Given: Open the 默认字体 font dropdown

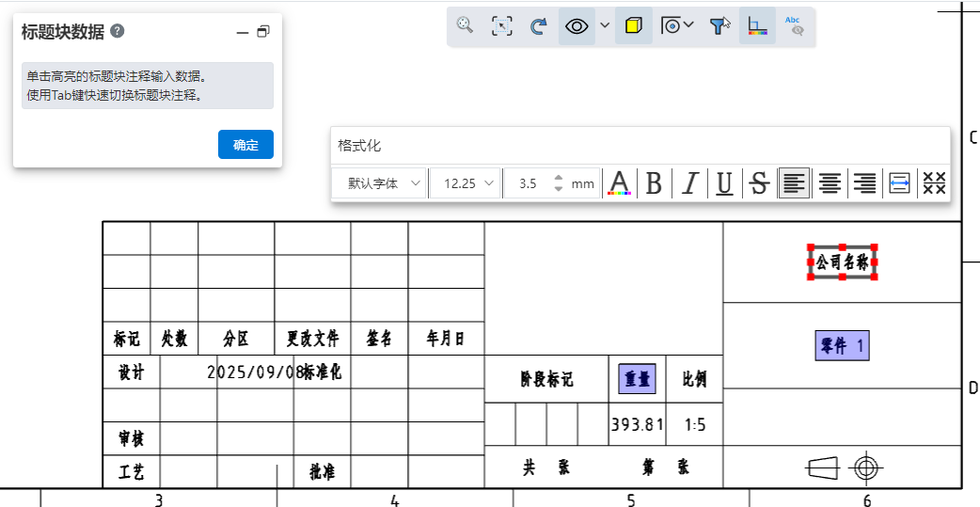Looking at the screenshot, I should point(381,183).
